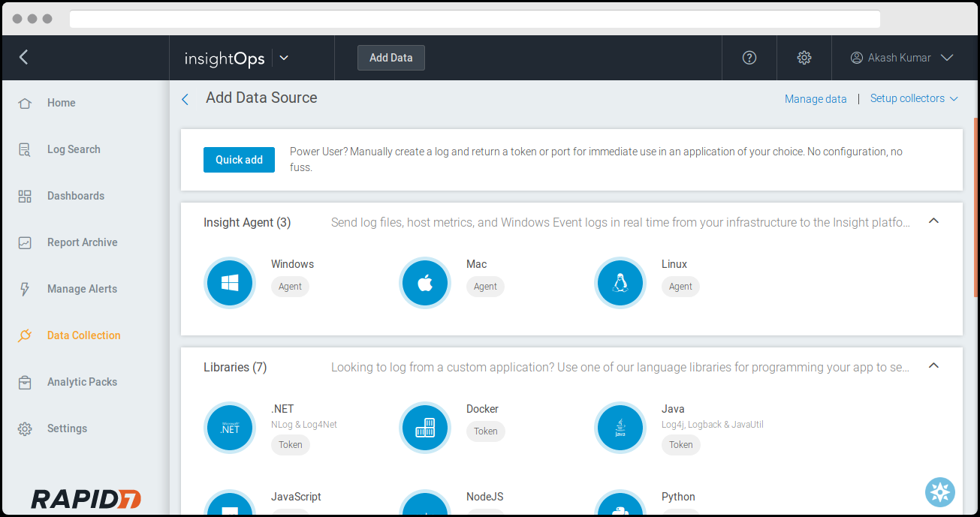Click the 'Libraries (7)' heading
980x517 pixels.
tap(235, 367)
